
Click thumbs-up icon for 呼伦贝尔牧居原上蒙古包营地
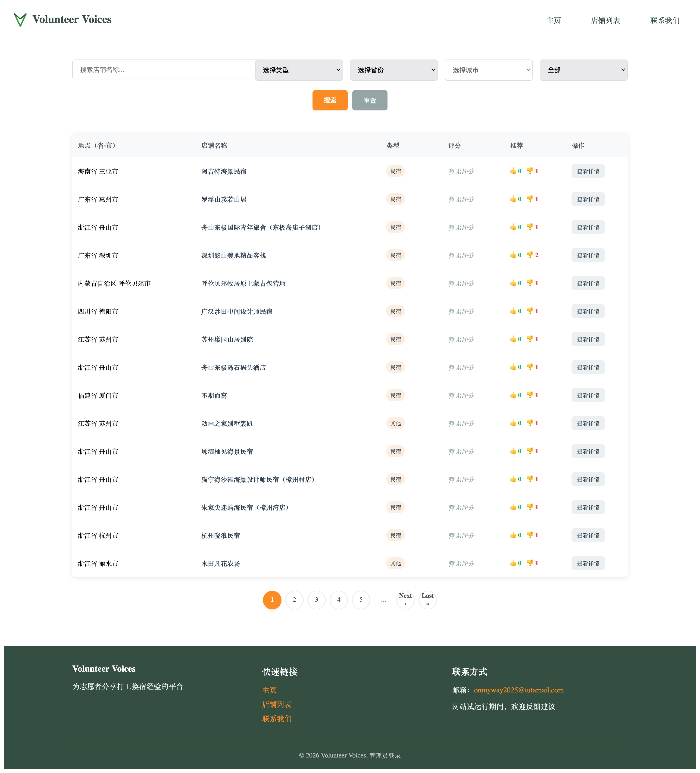(x=513, y=283)
